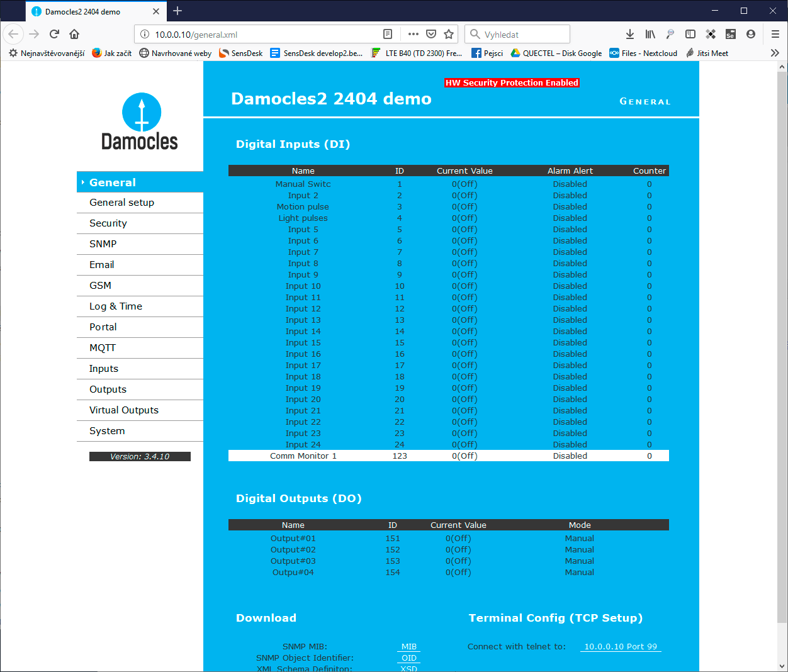Open a new browser tab
This screenshot has width=788, height=672.
click(x=177, y=11)
